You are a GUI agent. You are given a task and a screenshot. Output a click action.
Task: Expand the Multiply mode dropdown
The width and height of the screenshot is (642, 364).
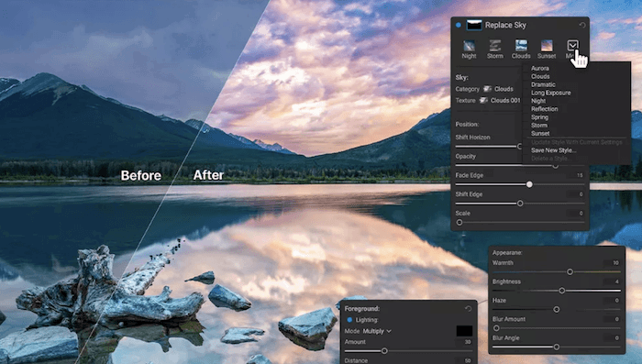point(377,331)
